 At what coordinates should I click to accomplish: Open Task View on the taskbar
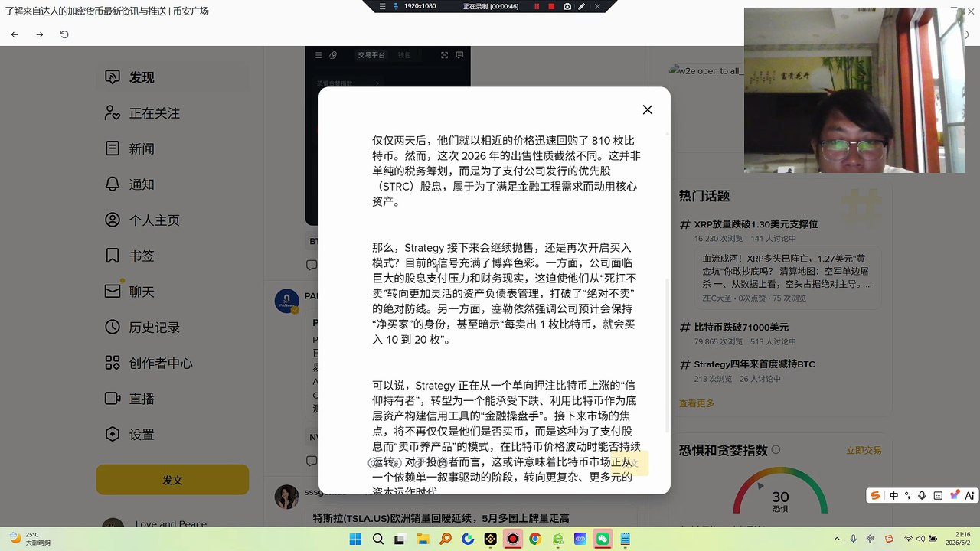coord(400,539)
